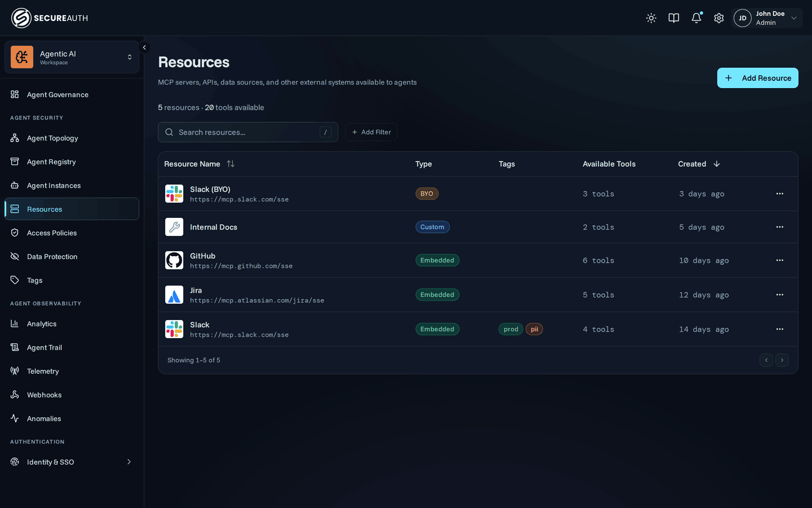Go to Agent Governance
Image resolution: width=812 pixels, height=508 pixels.
72,94
